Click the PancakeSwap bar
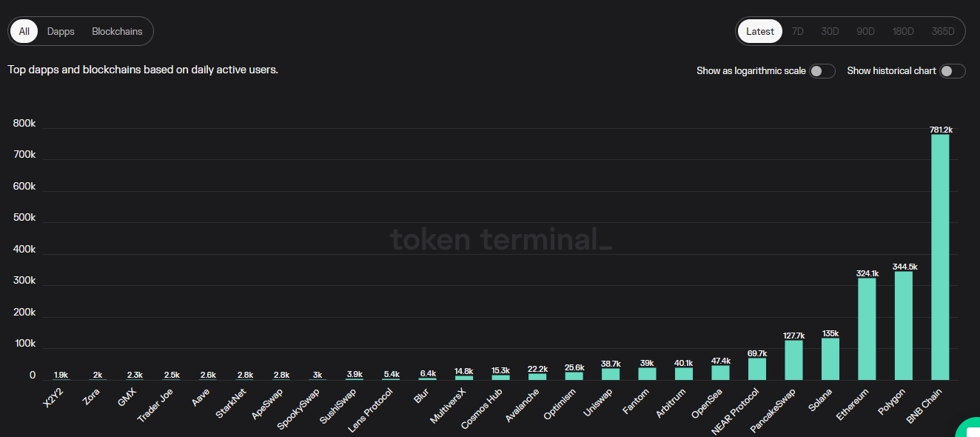 coord(793,360)
